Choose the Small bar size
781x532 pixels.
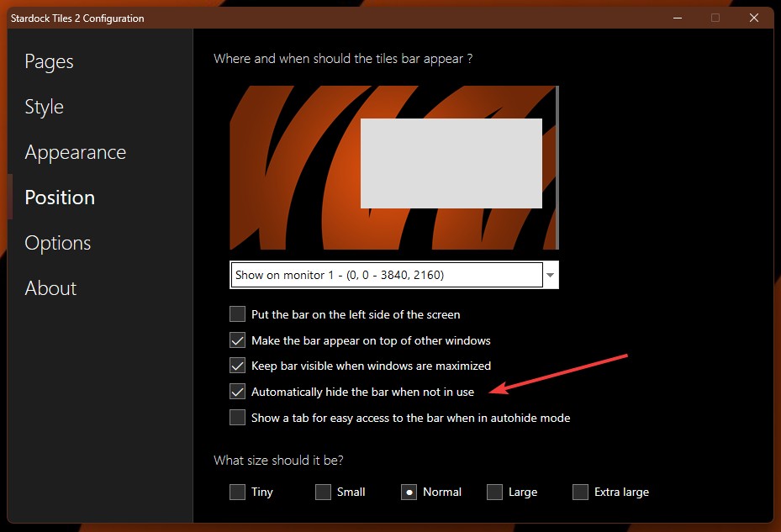[324, 492]
